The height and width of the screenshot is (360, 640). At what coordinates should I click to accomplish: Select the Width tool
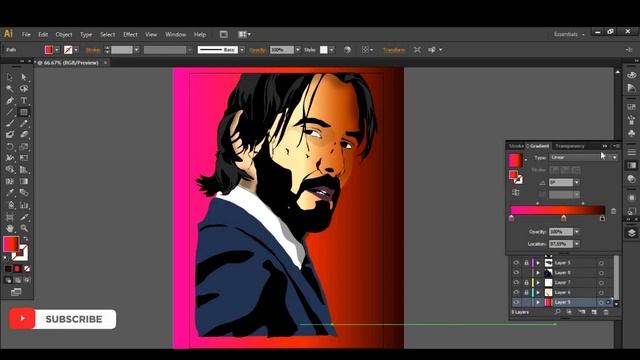pos(10,158)
